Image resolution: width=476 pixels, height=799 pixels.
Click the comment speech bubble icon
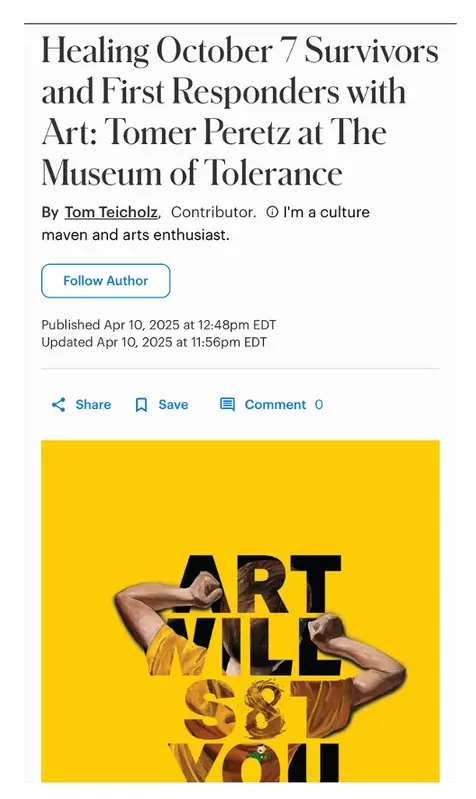(x=227, y=405)
